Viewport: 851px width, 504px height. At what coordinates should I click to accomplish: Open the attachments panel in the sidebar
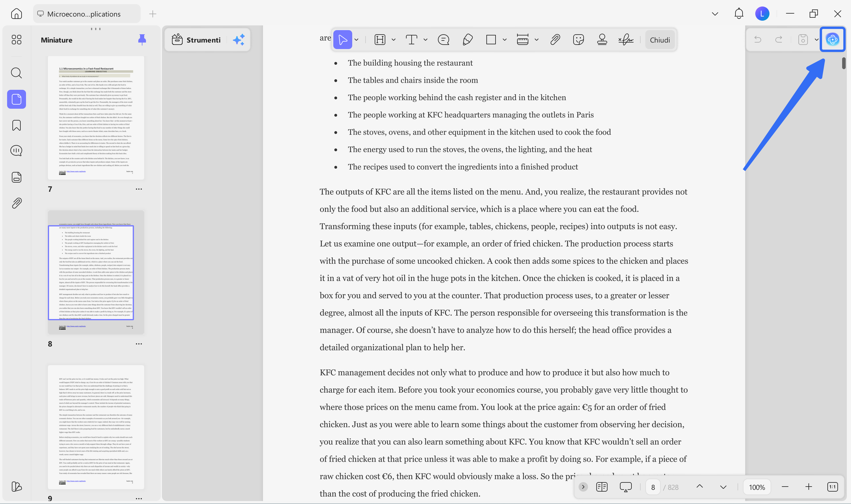click(x=16, y=203)
